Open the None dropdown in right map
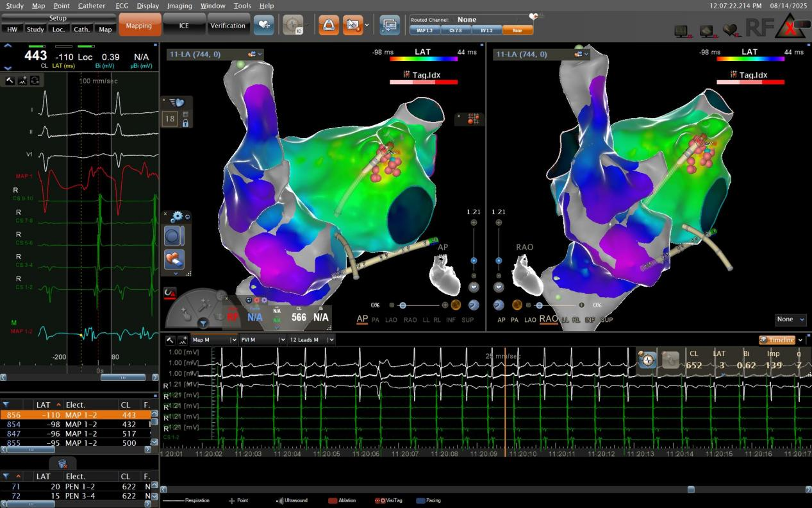Viewport: 812px width, 508px height. tap(790, 319)
